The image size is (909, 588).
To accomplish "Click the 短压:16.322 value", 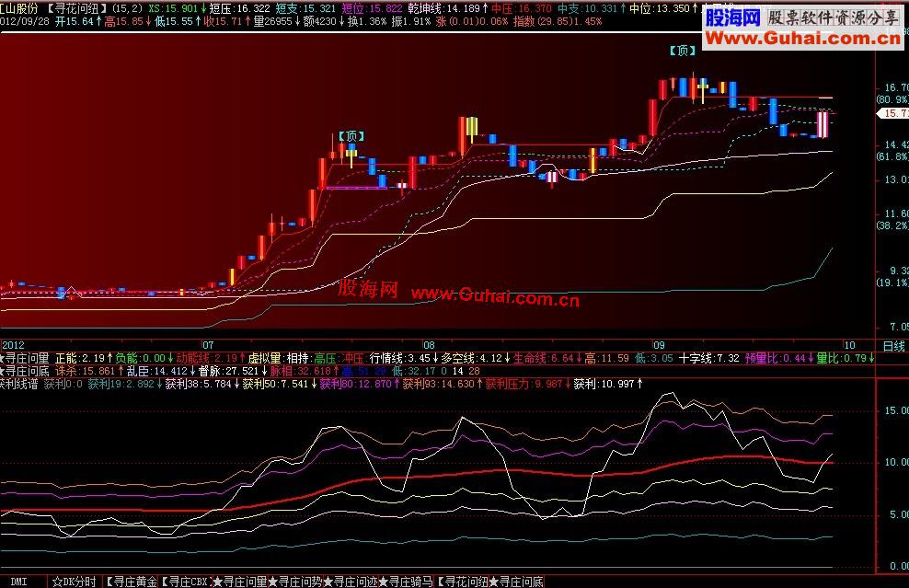I will (239, 8).
